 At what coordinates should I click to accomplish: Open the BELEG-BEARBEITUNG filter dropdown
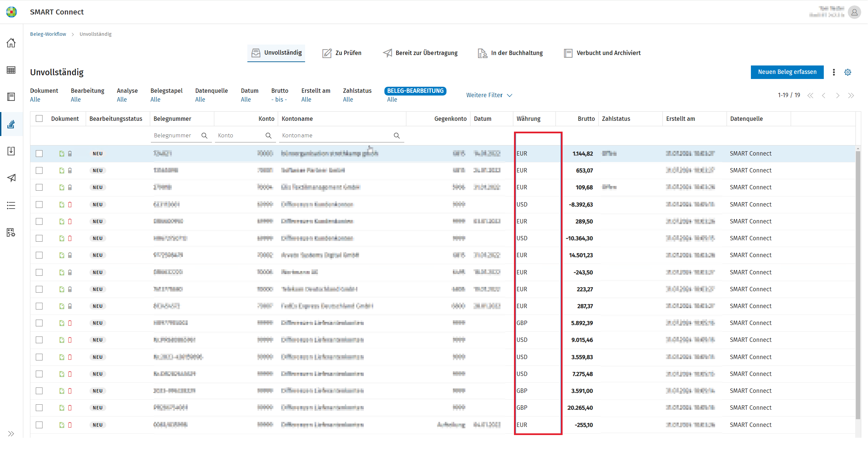[x=415, y=95]
